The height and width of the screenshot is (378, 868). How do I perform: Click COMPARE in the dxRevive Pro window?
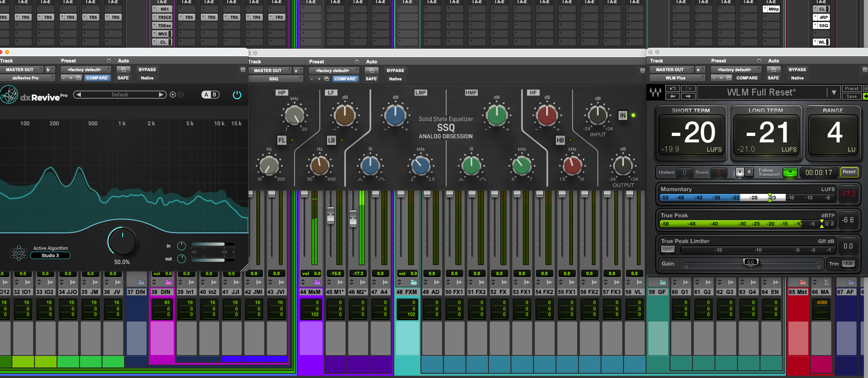coord(97,78)
